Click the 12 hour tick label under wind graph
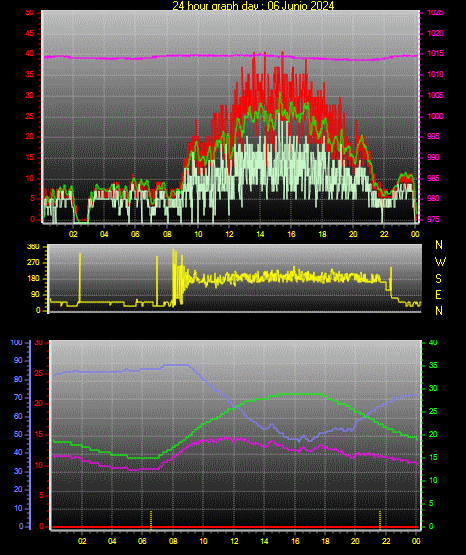 coord(229,234)
